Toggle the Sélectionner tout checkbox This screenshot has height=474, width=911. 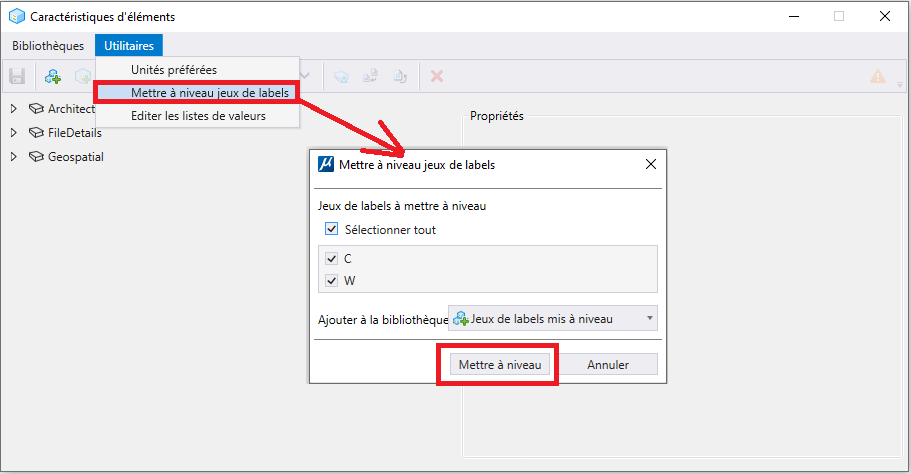(331, 229)
